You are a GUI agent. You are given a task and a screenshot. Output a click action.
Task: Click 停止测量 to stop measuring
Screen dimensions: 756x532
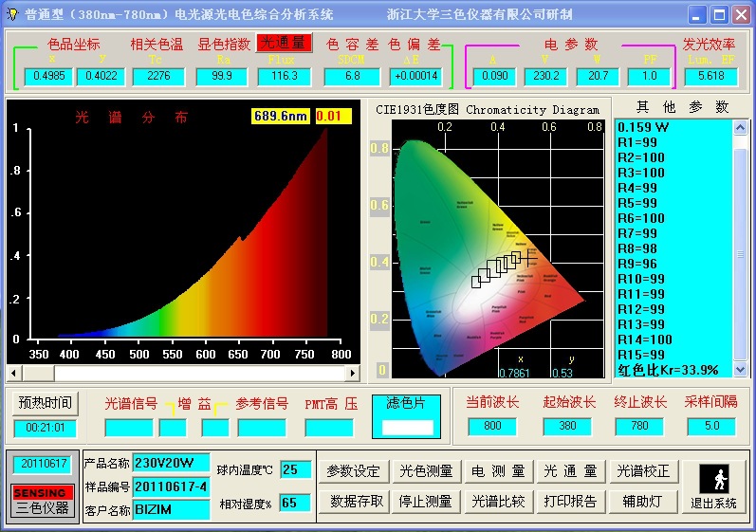click(x=426, y=502)
